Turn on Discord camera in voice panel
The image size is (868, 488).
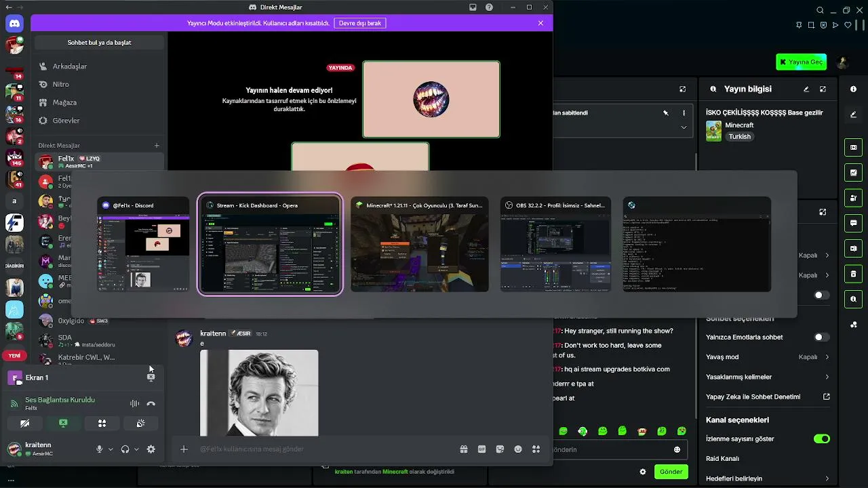coord(25,424)
